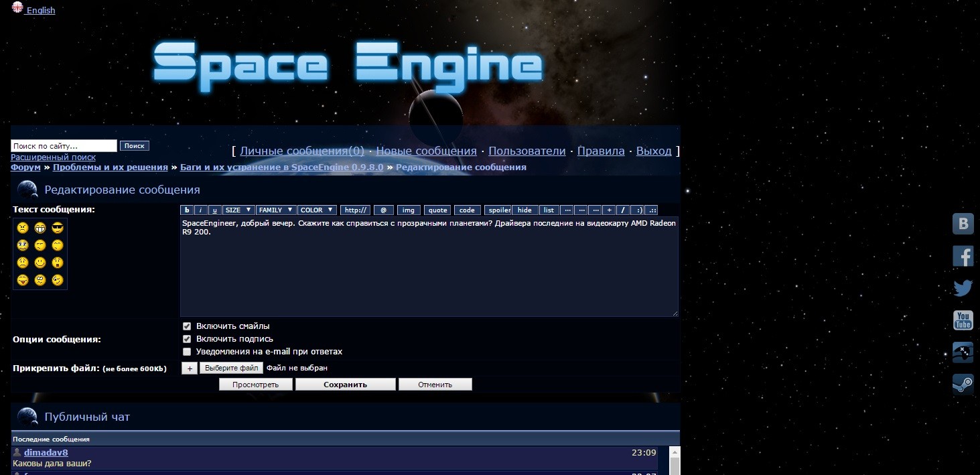This screenshot has width=980, height=475.
Task: Click the slash toolbar button
Action: click(x=623, y=210)
